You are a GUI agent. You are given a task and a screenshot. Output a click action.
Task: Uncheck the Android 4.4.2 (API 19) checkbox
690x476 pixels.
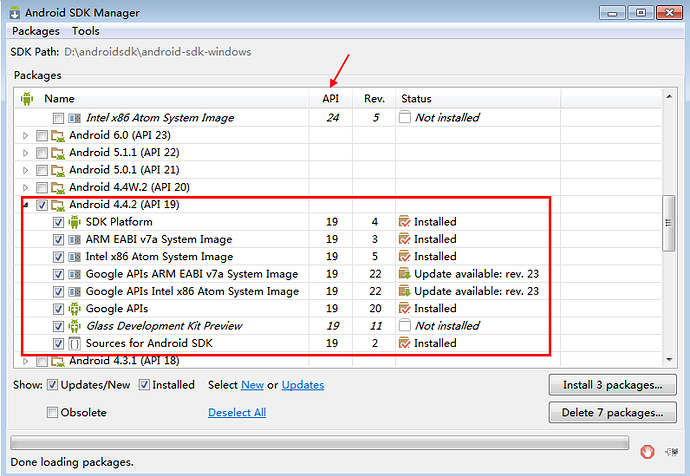[x=42, y=205]
